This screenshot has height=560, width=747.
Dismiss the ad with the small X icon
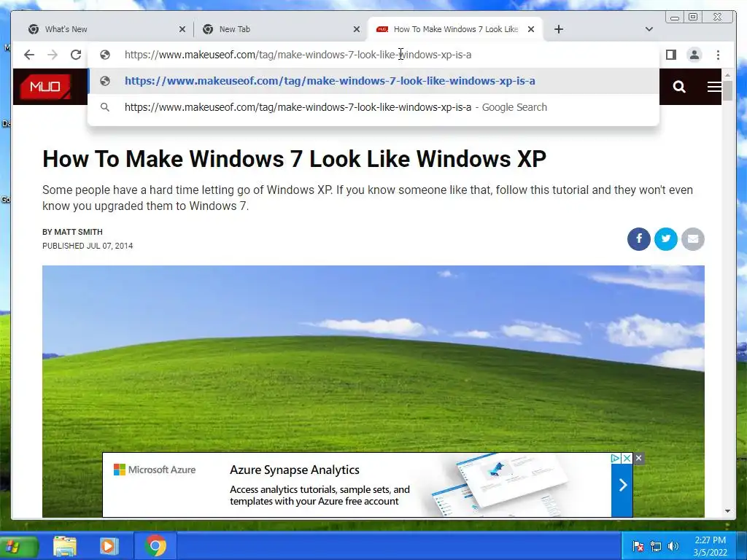(627, 458)
